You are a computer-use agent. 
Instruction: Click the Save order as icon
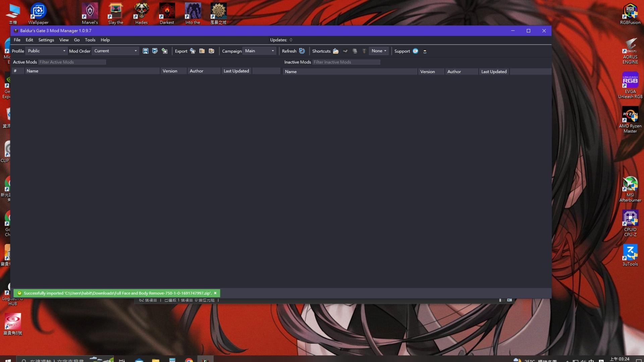[x=155, y=51]
